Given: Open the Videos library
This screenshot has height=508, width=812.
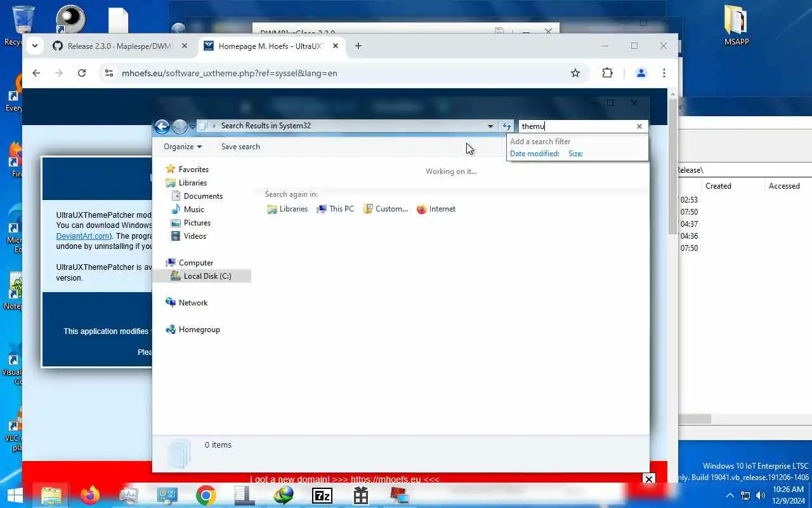Looking at the screenshot, I should coord(195,236).
